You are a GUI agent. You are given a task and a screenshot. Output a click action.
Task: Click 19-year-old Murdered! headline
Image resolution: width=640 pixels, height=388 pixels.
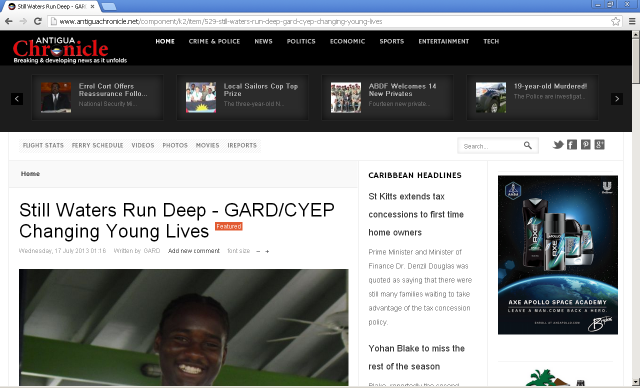tap(550, 86)
